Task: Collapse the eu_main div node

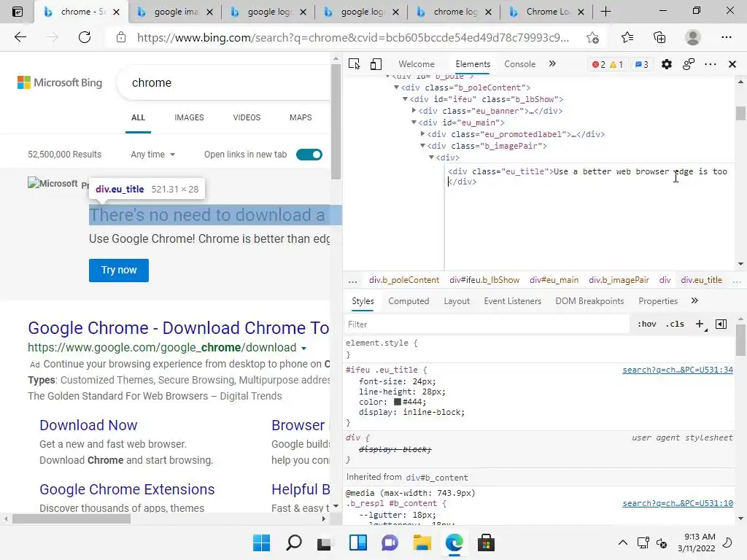Action: (x=414, y=122)
